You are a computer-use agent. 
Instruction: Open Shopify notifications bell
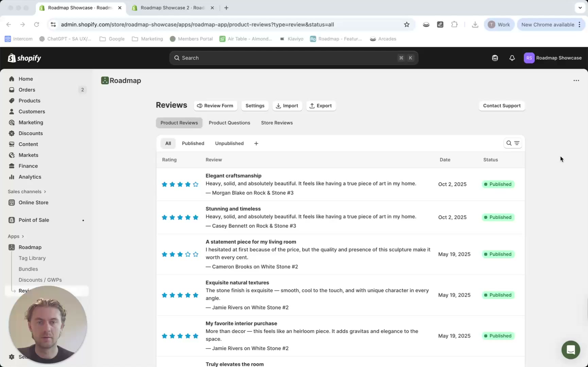pos(512,58)
